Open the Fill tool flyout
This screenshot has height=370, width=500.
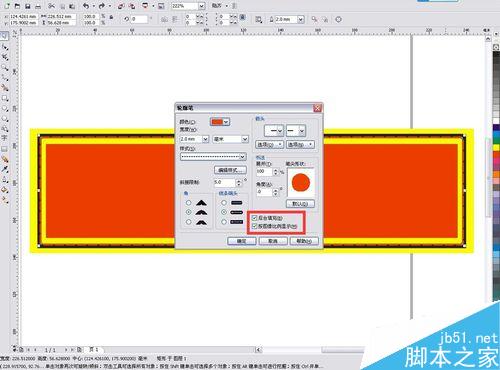tap(5, 190)
